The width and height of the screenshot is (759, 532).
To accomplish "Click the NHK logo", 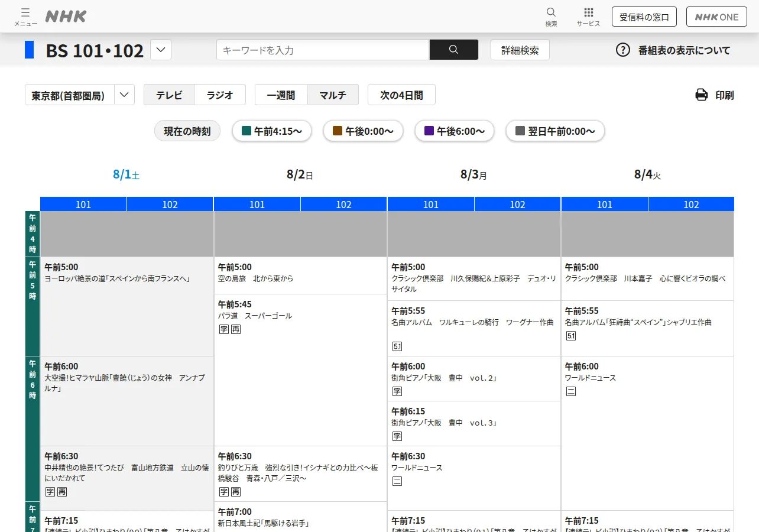I will point(66,17).
